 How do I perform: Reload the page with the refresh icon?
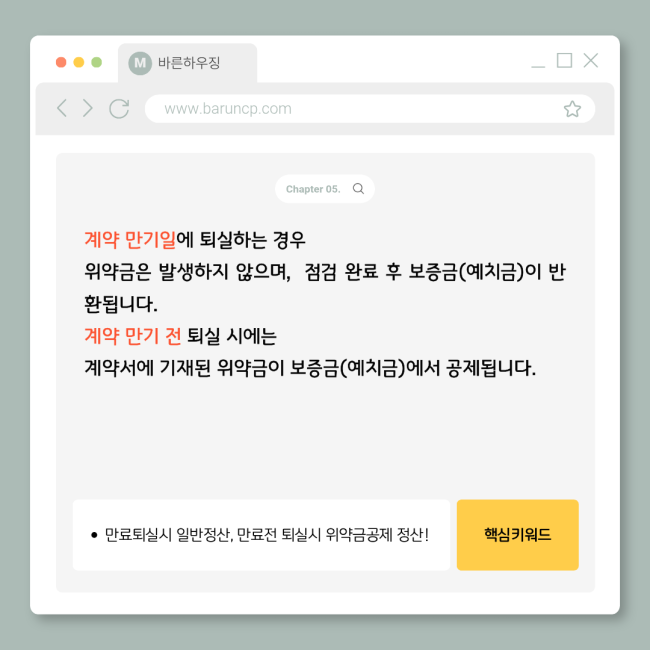coord(119,109)
